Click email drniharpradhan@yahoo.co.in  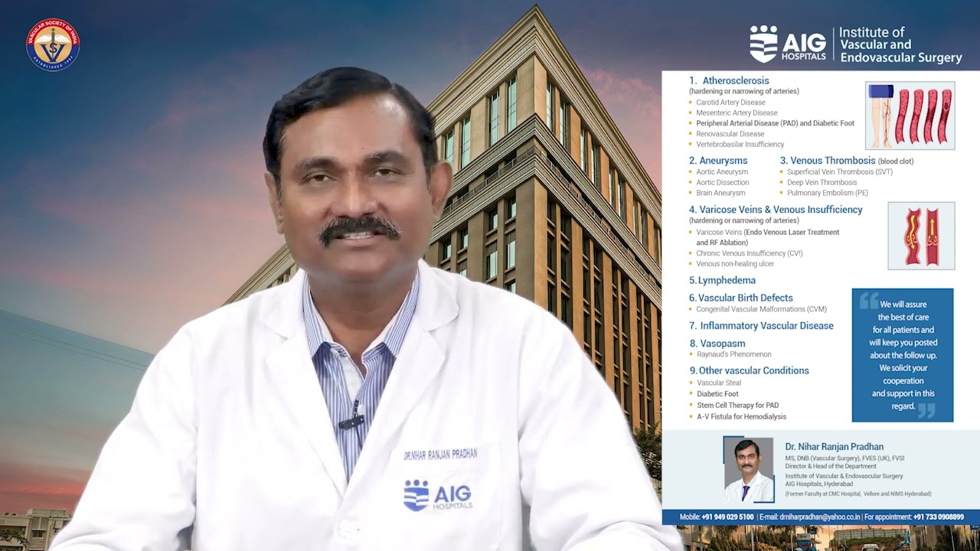tap(818, 517)
